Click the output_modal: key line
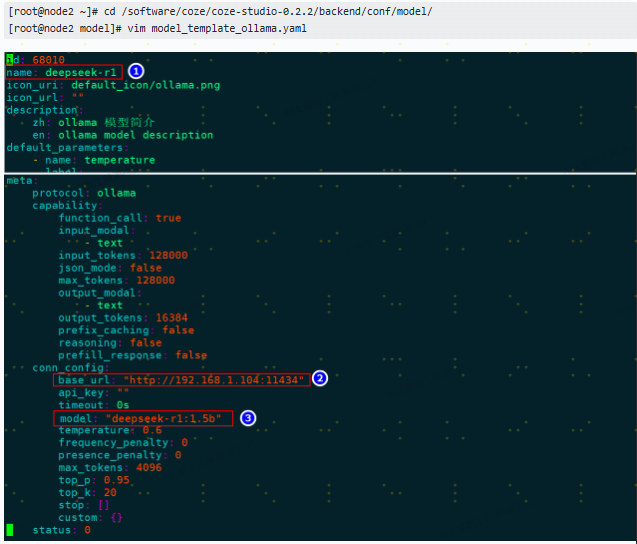The height and width of the screenshot is (544, 637). pos(100,293)
